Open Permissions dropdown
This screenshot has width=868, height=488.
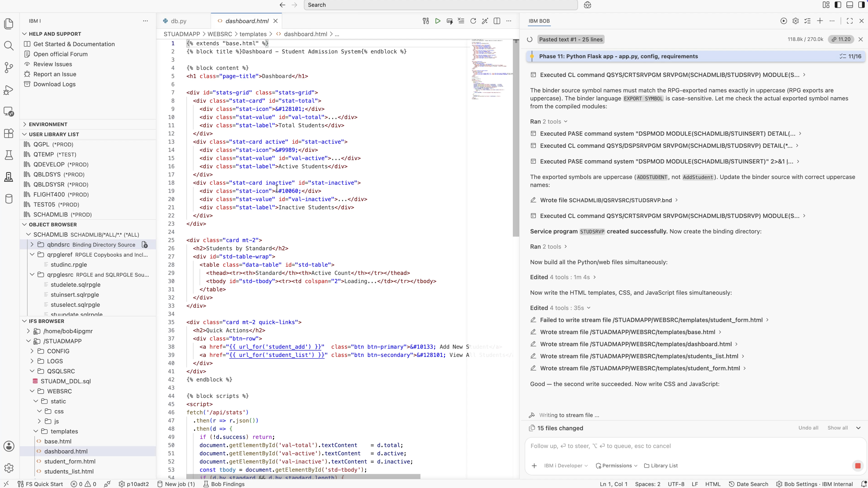click(x=616, y=466)
